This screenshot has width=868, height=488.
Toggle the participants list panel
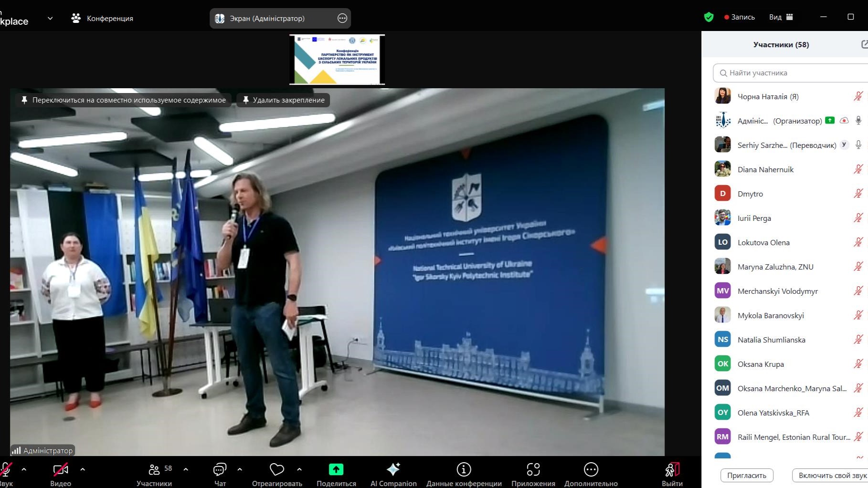(x=154, y=470)
